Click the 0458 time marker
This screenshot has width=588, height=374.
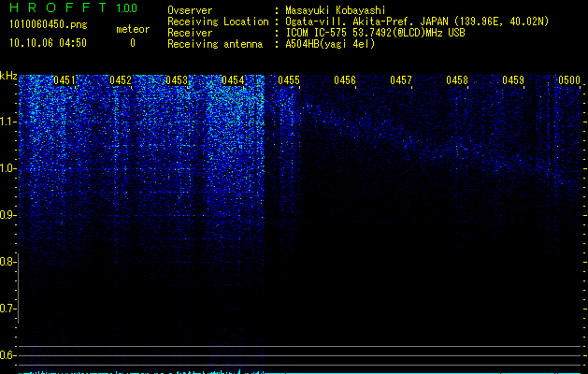click(457, 80)
